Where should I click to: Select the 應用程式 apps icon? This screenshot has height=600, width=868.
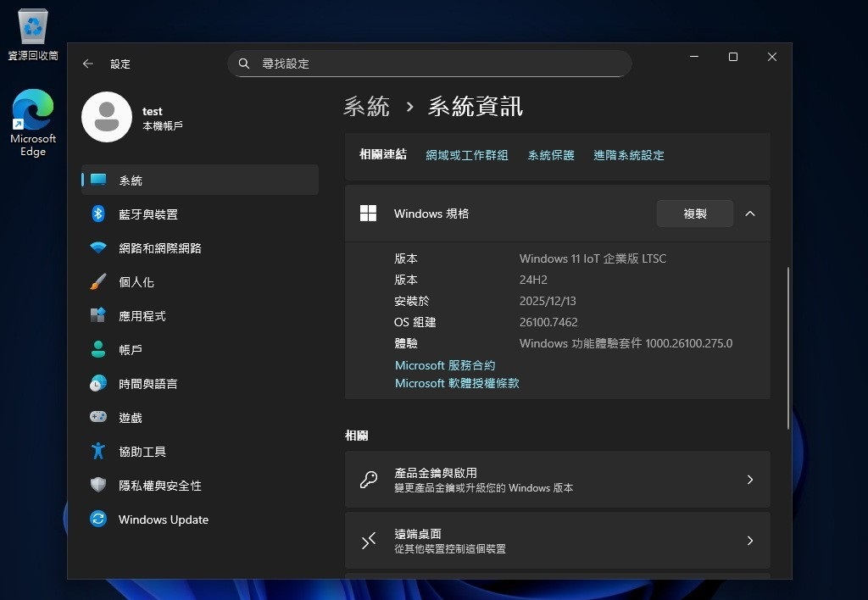(98, 316)
